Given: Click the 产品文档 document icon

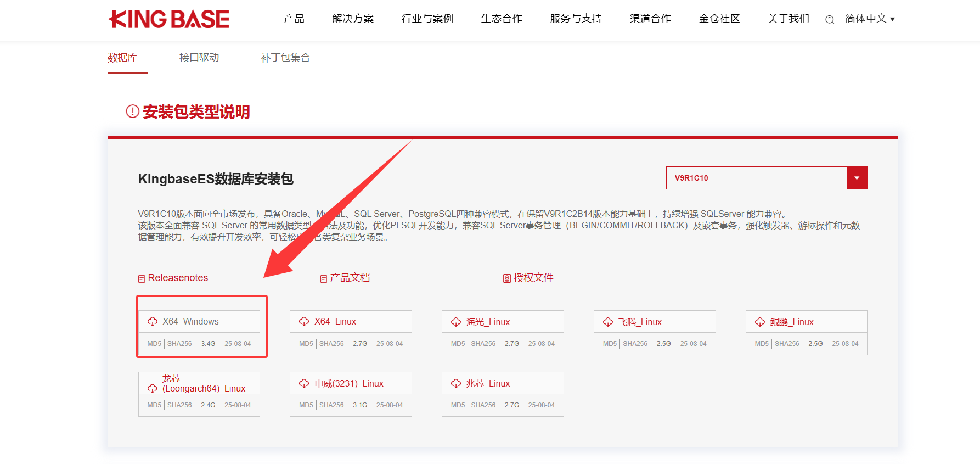Looking at the screenshot, I should click(x=324, y=279).
